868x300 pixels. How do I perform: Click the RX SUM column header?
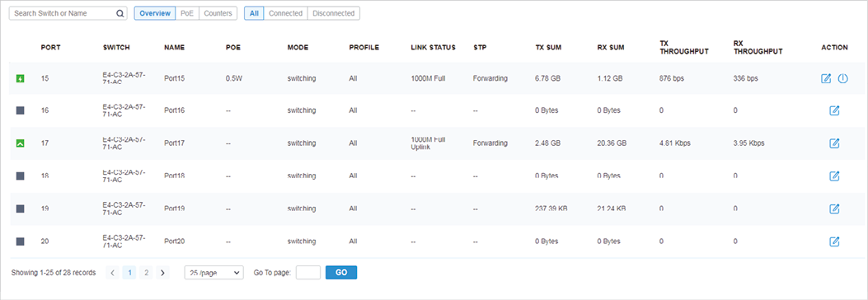pos(611,48)
